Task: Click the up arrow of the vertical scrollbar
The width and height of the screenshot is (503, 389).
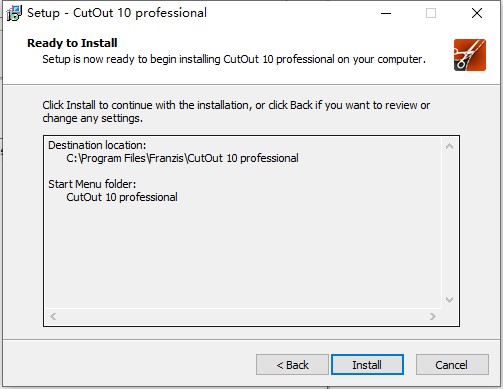Action: [x=449, y=146]
